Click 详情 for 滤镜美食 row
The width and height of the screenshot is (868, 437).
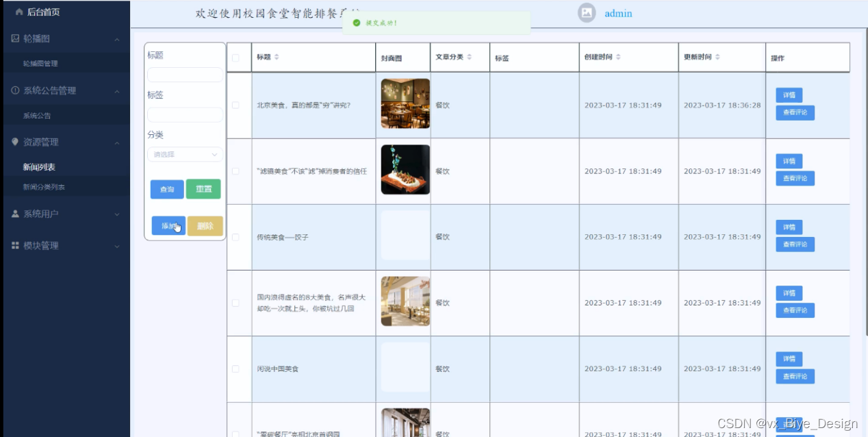789,161
